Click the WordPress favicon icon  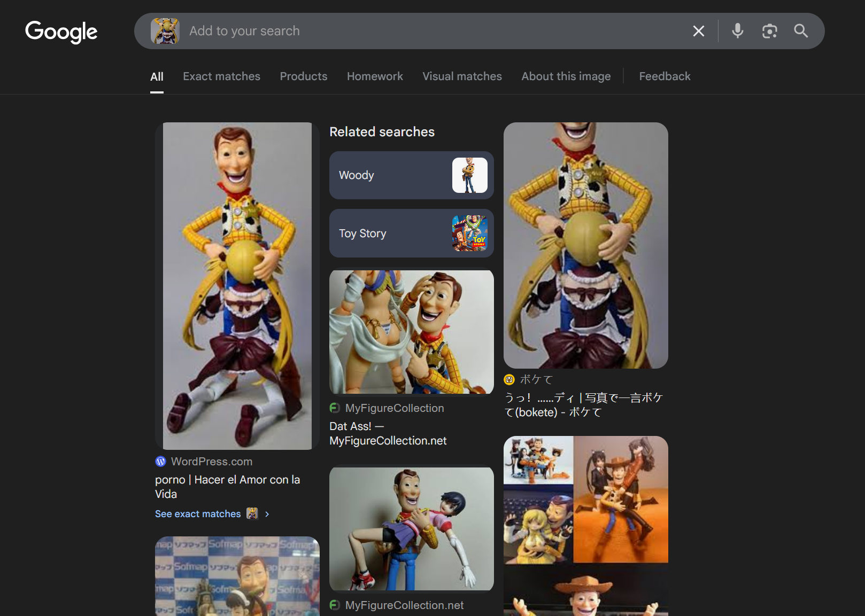[x=160, y=462]
